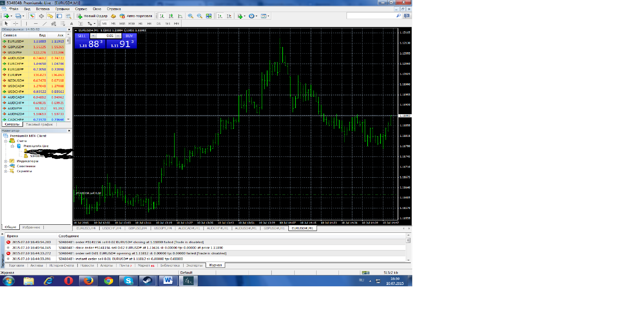The width and height of the screenshot is (644, 331).
Task: Pick the Vertical Line drawing tool
Action: tap(26, 24)
